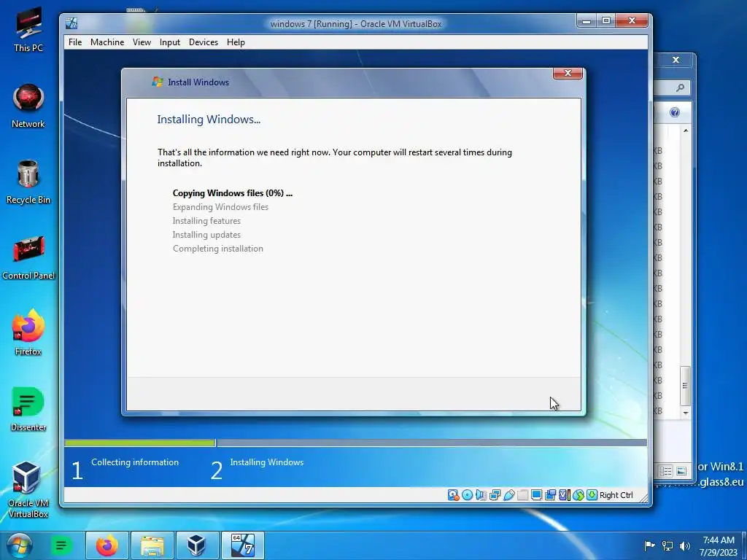Screen dimensions: 747x560
Task: Click the Collecting information stage label
Action: tap(135, 462)
